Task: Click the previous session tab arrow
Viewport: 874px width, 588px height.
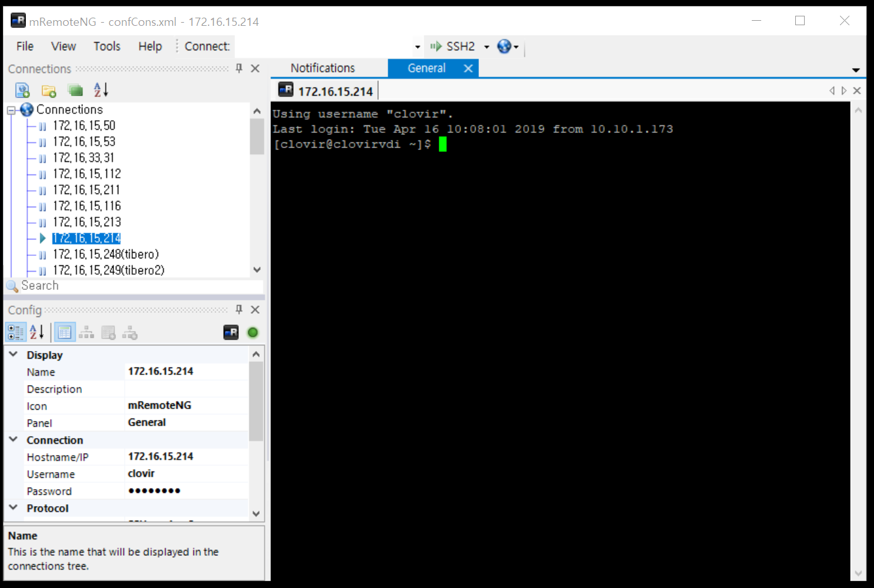Action: (x=832, y=91)
